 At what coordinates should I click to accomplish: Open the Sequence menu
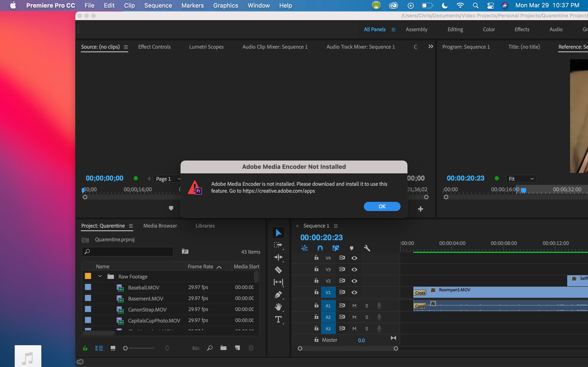coord(158,5)
